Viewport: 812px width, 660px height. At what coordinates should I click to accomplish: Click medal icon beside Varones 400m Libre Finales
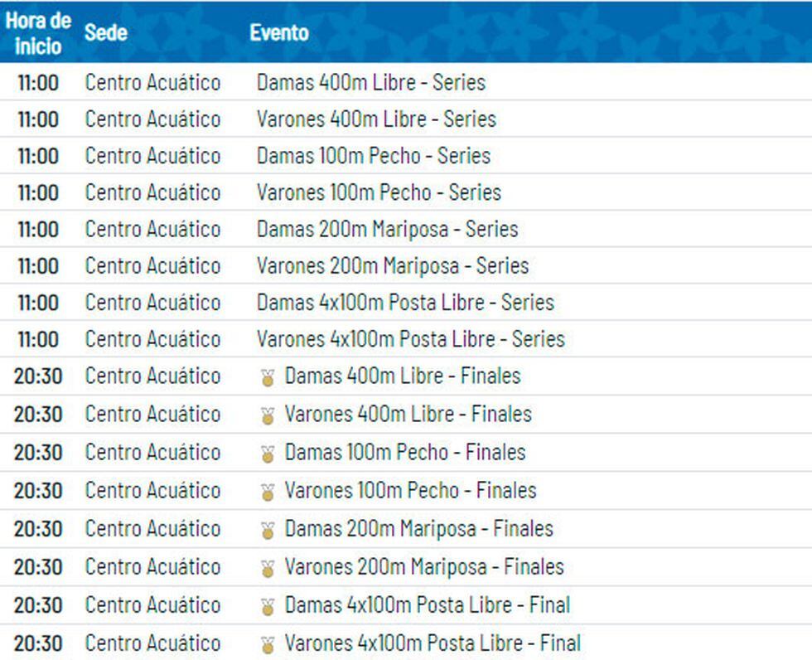pyautogui.click(x=267, y=416)
